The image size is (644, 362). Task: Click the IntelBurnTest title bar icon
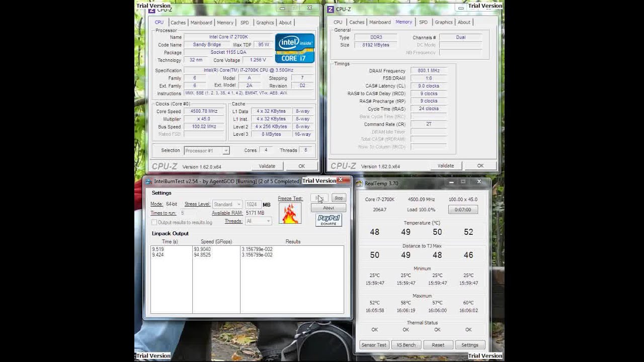pyautogui.click(x=149, y=182)
